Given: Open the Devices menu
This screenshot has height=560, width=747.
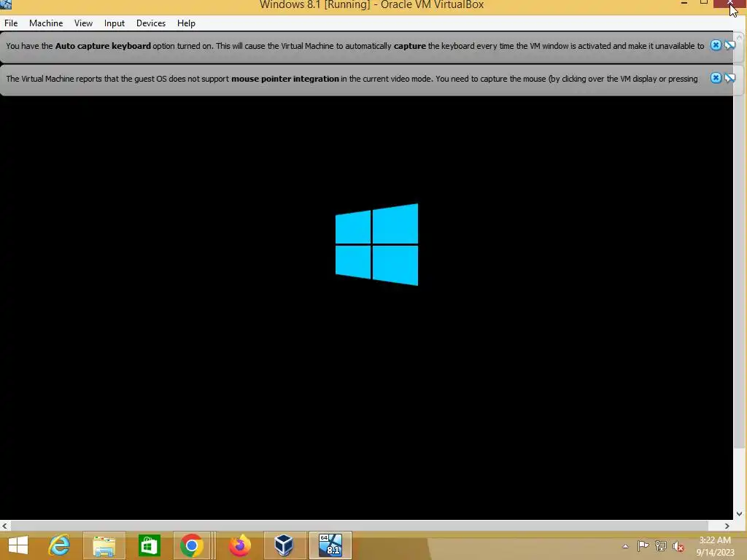Looking at the screenshot, I should [x=151, y=23].
